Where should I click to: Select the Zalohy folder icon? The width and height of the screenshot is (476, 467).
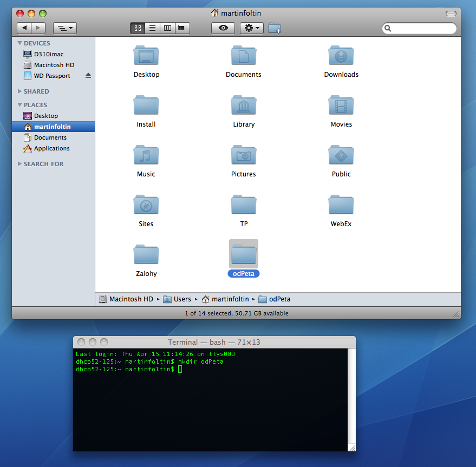point(146,254)
